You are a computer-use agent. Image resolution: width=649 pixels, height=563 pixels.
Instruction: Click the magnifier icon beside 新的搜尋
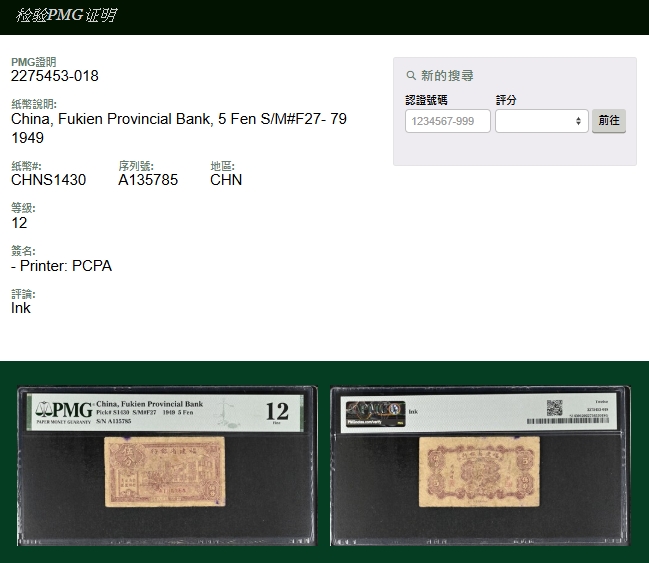point(411,76)
